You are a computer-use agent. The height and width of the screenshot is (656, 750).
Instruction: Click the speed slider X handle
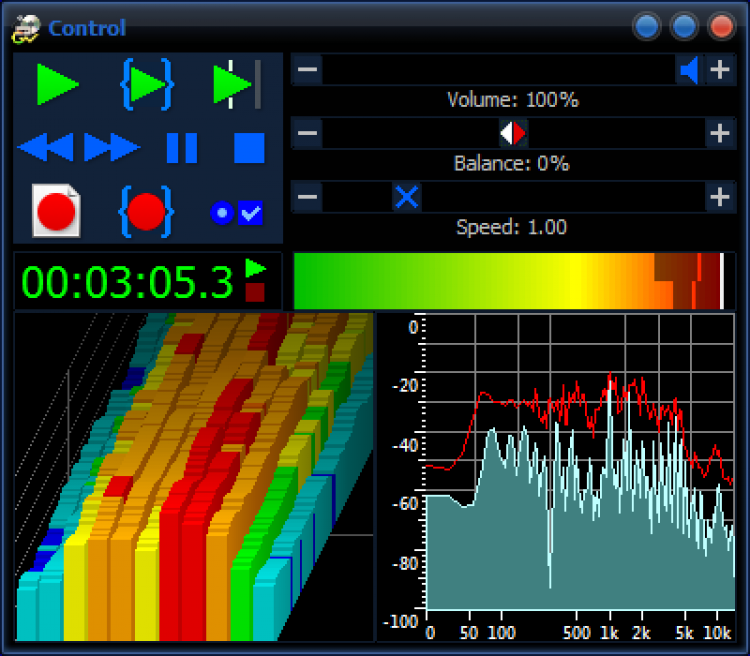pos(407,197)
